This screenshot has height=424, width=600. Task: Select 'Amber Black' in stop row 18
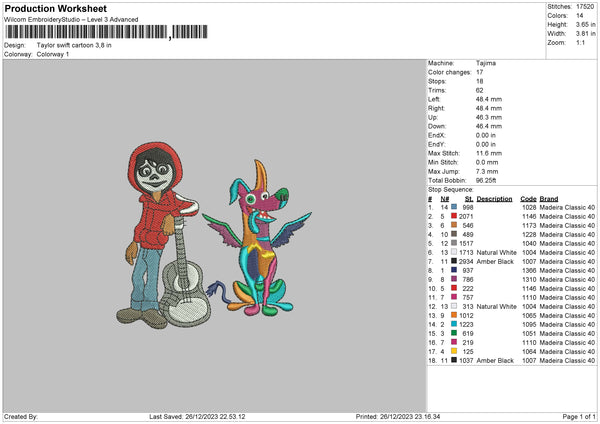pyautogui.click(x=495, y=360)
